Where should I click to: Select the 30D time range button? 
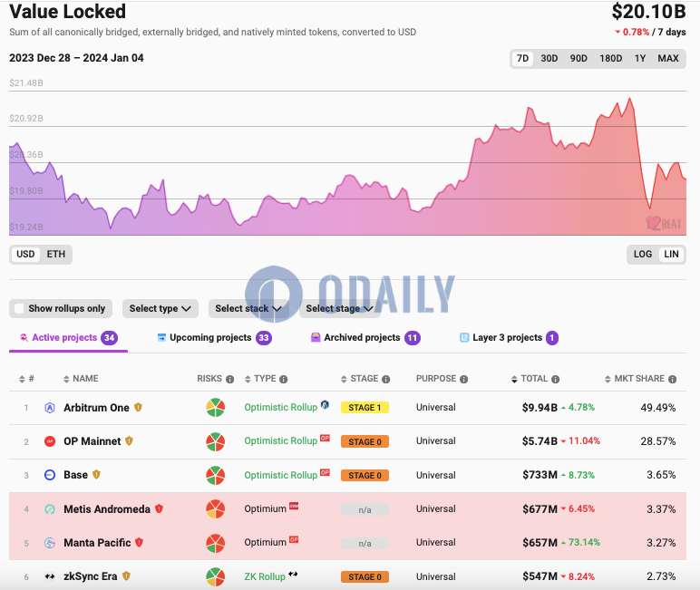tap(549, 58)
